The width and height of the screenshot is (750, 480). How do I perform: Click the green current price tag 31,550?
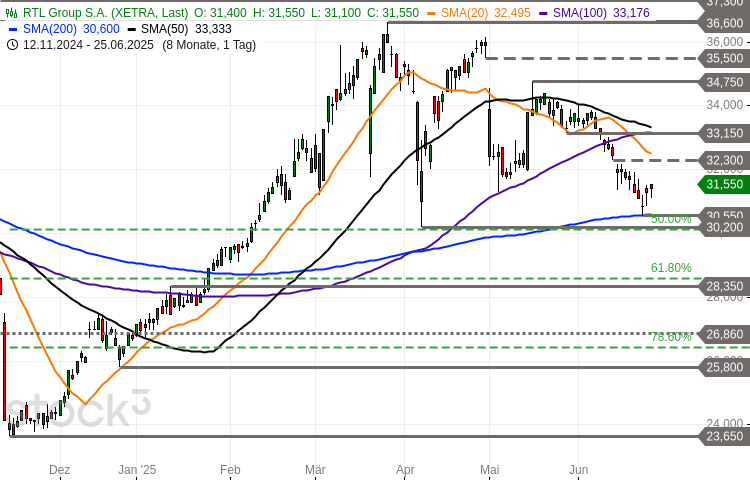tap(724, 185)
